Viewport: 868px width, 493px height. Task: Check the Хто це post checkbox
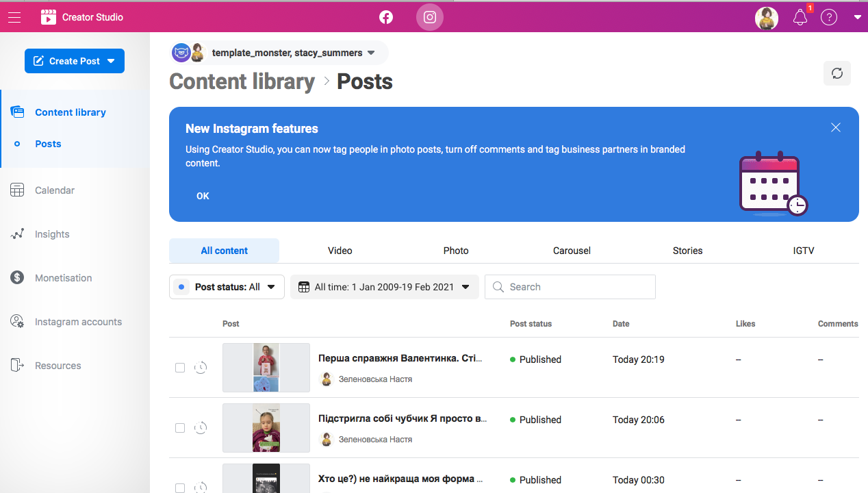[180, 488]
